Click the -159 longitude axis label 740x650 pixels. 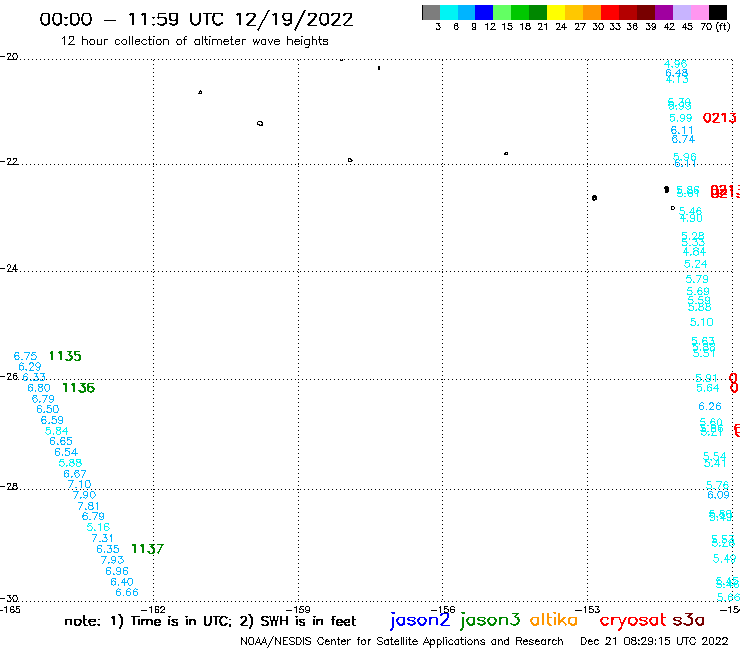298,609
